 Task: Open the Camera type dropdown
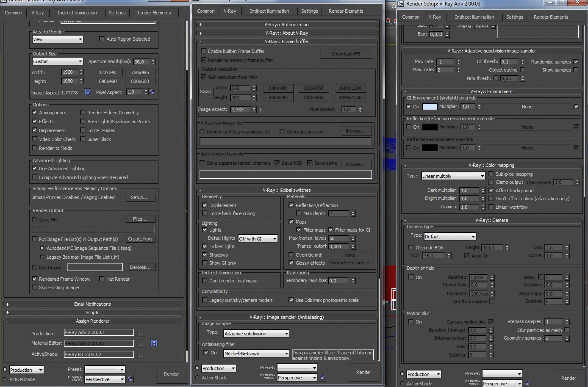click(450, 237)
